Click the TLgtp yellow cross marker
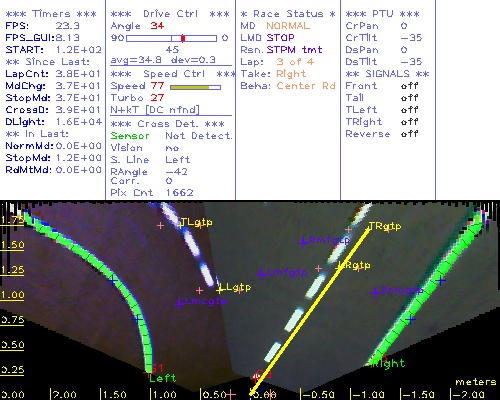Viewport: 500px width, 400px height. [x=181, y=225]
